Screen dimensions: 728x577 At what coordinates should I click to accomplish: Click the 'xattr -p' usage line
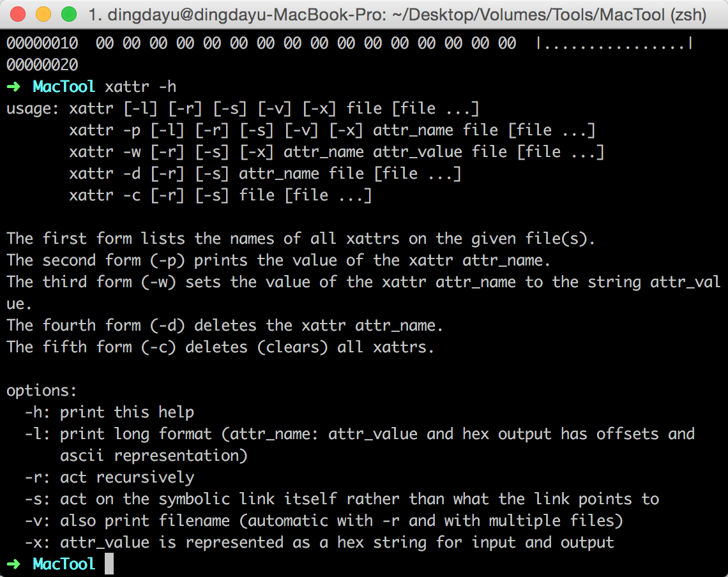332,130
